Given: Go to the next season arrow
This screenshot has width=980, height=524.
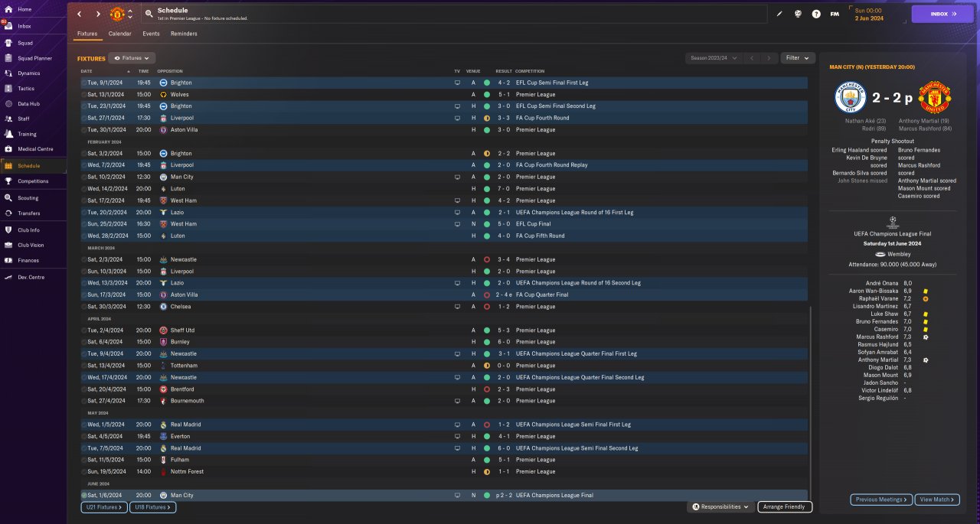Looking at the screenshot, I should click(x=769, y=58).
